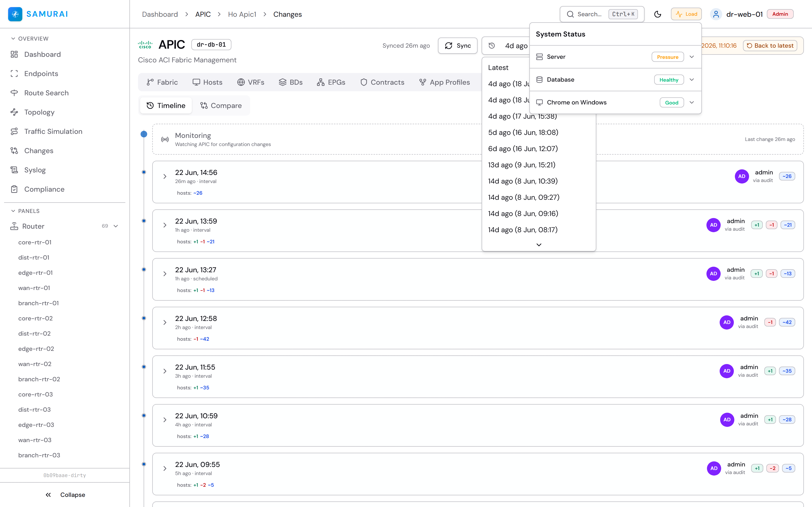This screenshot has height=507, width=812.
Task: Open the Topology sidebar icon
Action: click(x=14, y=112)
